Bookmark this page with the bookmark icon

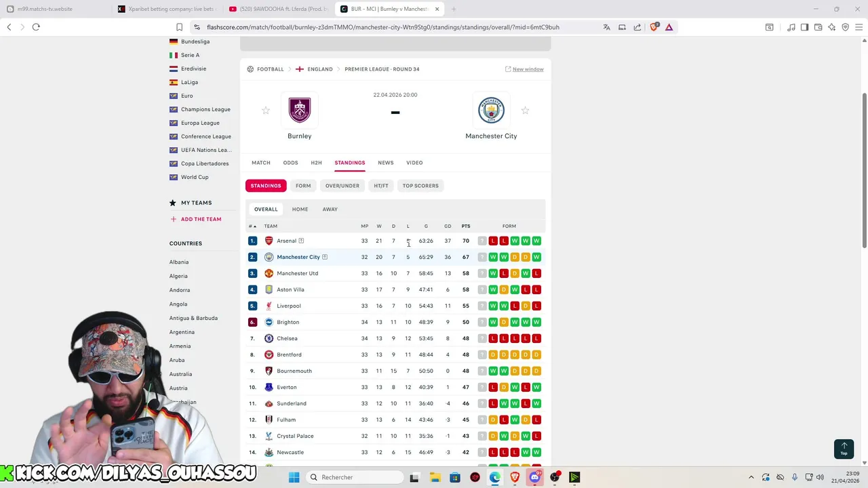pyautogui.click(x=179, y=27)
